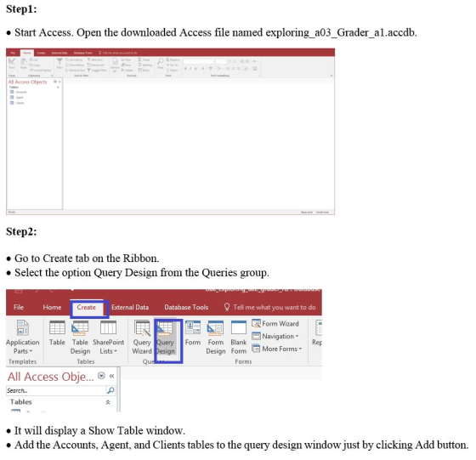Select the Accounts table in upper navigation pane
The image size is (476, 460).
click(19, 92)
